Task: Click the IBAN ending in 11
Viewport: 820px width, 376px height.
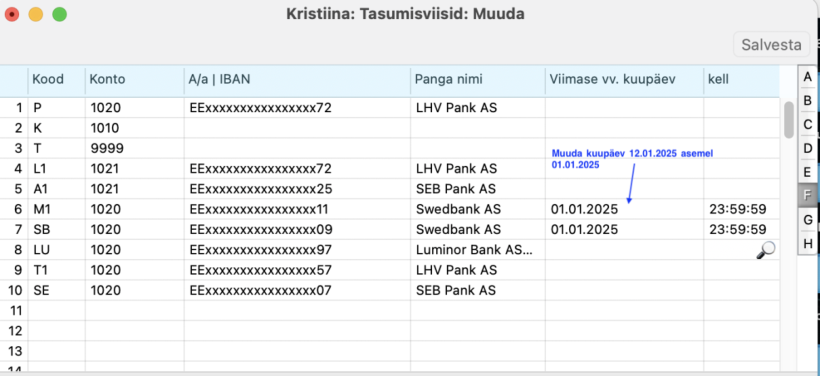Action: 259,210
